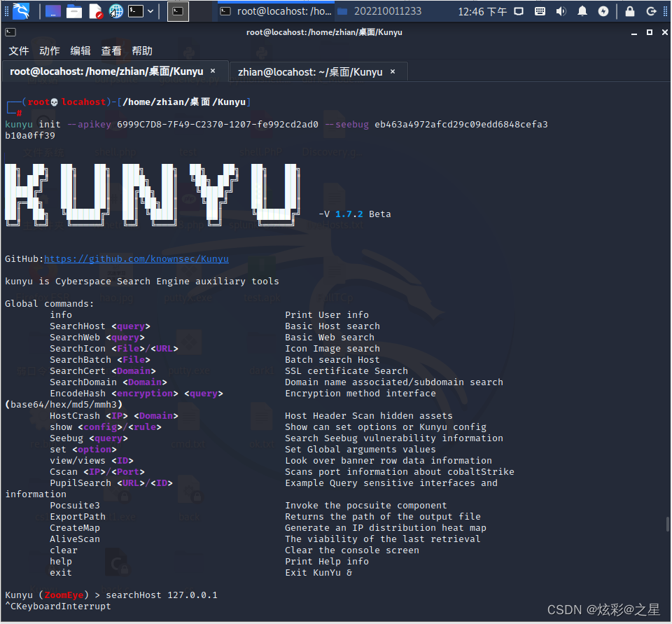Click the clock showing 12:46
Viewport: 672px width, 624px height.
click(x=482, y=12)
